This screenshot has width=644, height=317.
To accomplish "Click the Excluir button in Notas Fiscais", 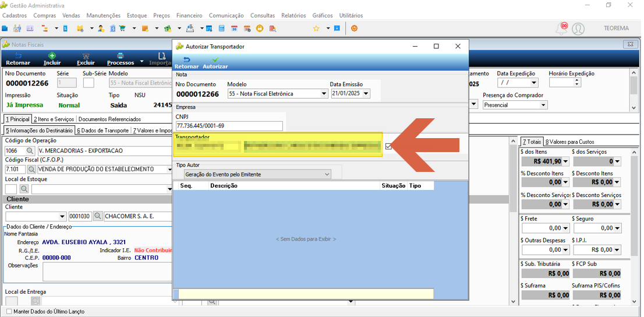I will tap(86, 59).
